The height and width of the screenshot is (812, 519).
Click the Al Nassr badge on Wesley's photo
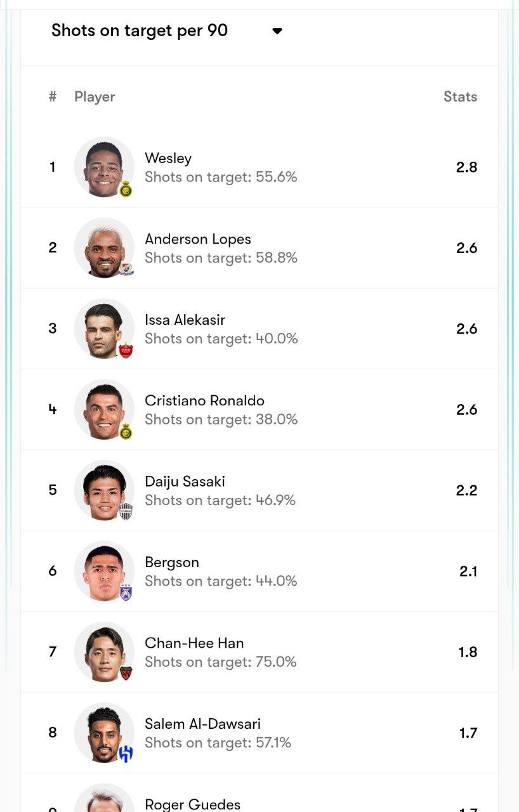click(126, 188)
